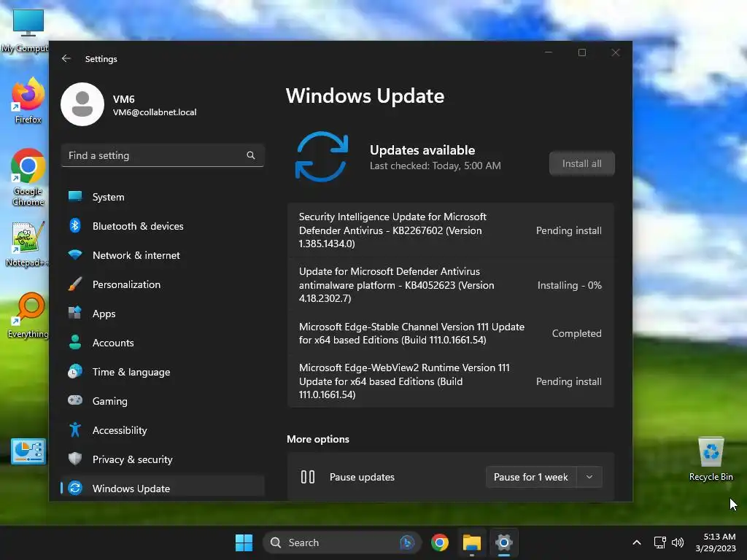Click the pause bars icon beside Pause updates
Viewport: 747px width, 560px height.
point(308,477)
